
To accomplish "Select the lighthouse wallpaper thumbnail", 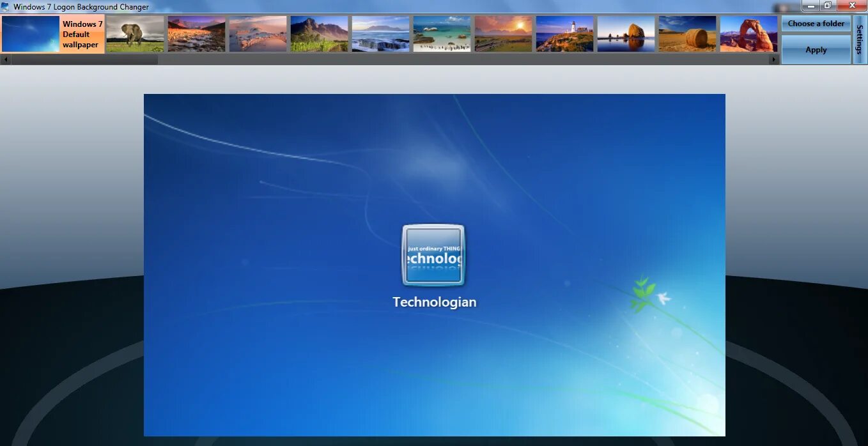I will 565,35.
